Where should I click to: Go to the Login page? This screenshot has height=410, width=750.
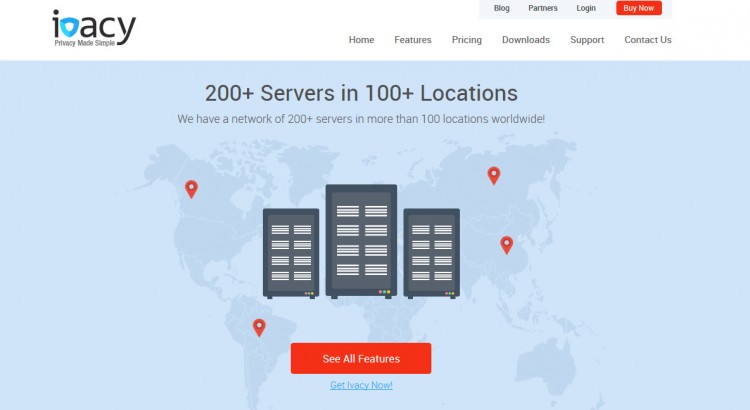coord(585,8)
